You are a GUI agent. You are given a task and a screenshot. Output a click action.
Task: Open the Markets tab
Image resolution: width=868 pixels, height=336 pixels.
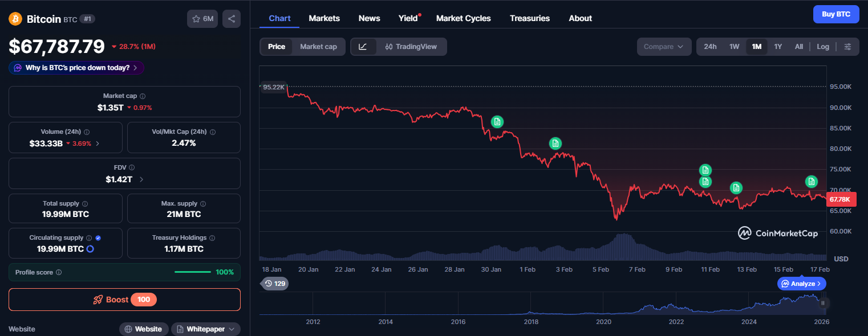pyautogui.click(x=324, y=18)
